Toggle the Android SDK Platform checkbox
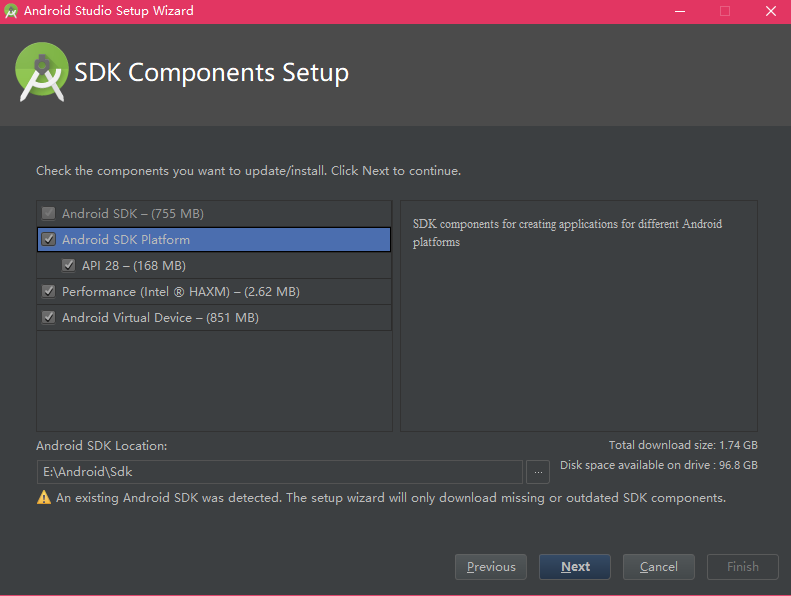The width and height of the screenshot is (791, 596). pos(49,239)
